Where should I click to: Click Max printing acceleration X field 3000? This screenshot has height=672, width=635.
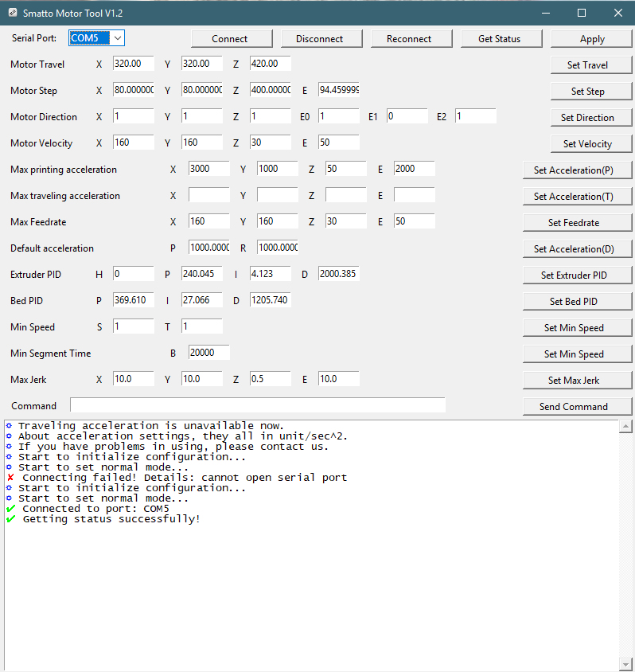tap(209, 169)
